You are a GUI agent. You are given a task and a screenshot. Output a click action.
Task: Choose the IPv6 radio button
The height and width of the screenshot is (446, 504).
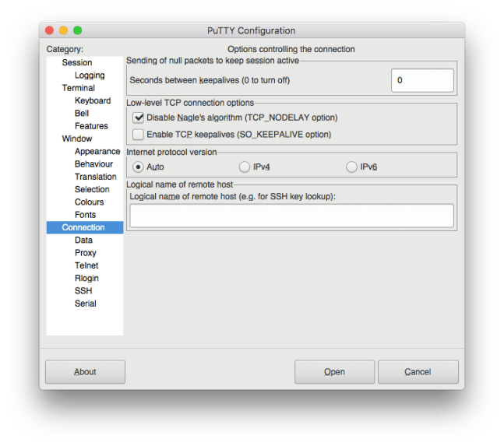pyautogui.click(x=351, y=167)
